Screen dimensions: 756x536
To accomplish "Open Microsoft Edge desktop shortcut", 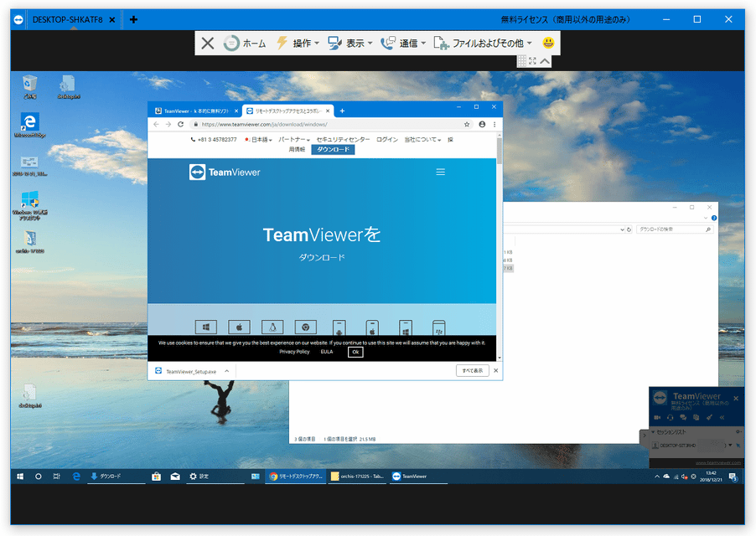I will (30, 125).
